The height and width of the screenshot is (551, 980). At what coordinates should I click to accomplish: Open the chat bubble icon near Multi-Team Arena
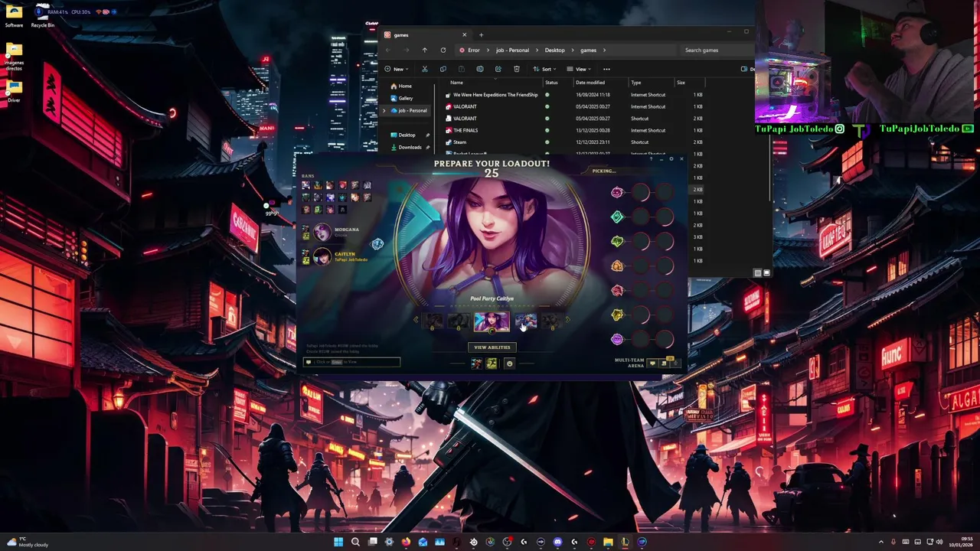tap(652, 364)
